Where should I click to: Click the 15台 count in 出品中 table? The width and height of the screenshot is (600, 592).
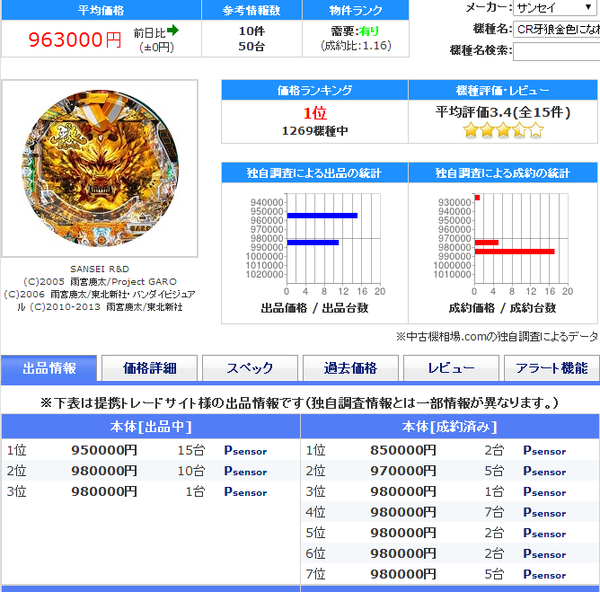191,450
